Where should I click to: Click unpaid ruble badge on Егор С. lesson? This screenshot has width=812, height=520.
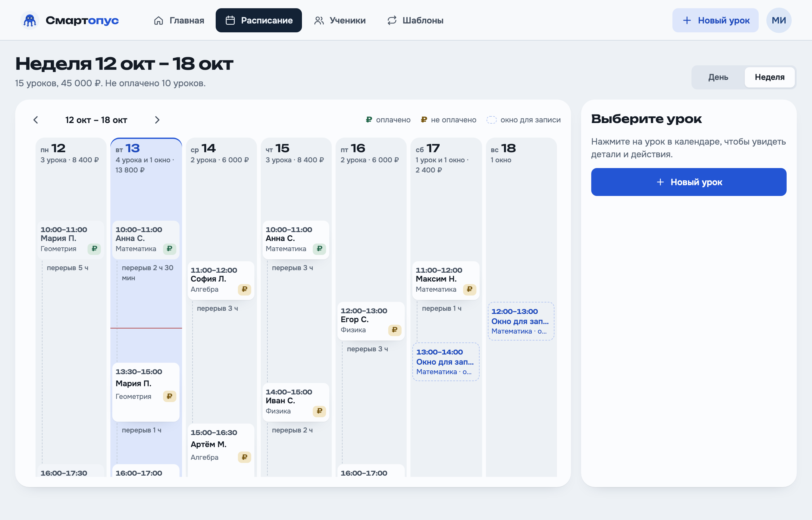(395, 330)
